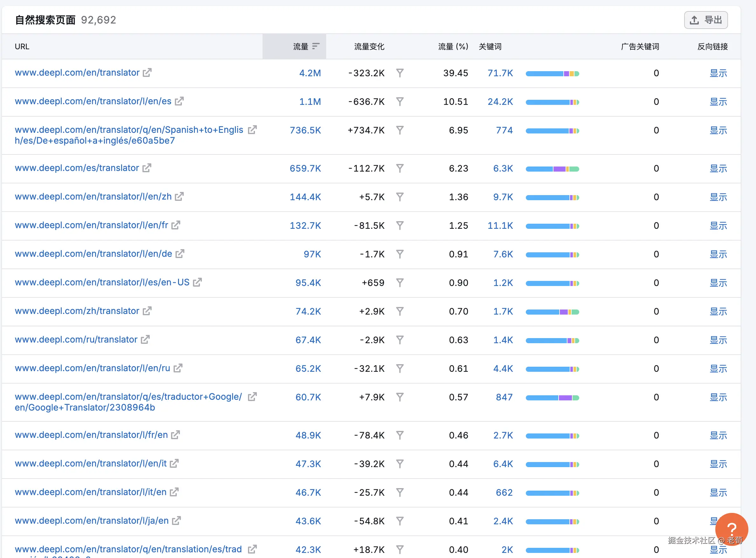Click filter funnel icon beside +734.7K
756x558 pixels.
pyautogui.click(x=400, y=130)
